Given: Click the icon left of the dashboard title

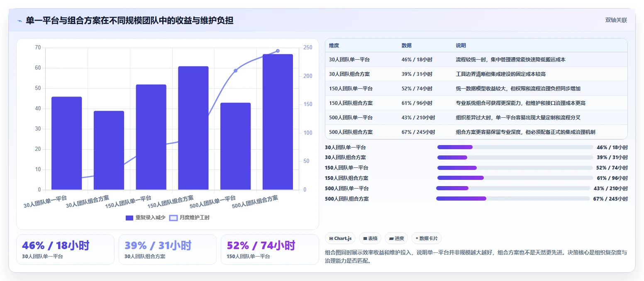Looking at the screenshot, I should (x=20, y=21).
